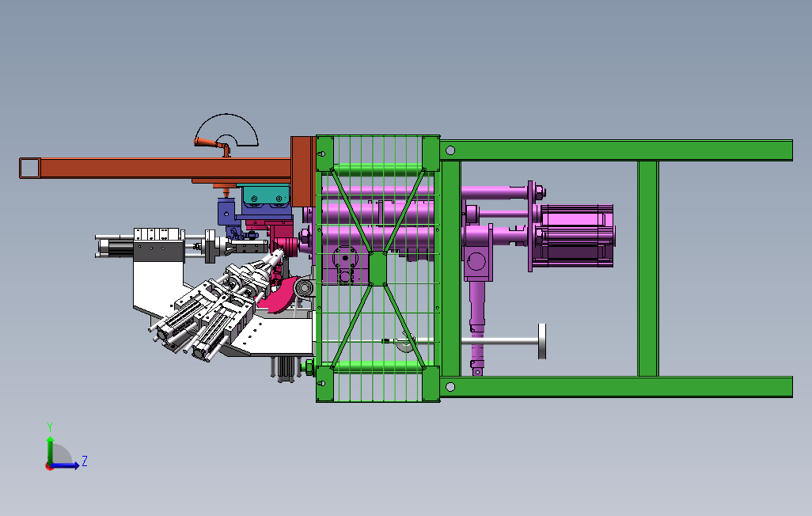The image size is (812, 516).
Task: Select the green vertical crossbar in the right frame
Action: point(648,268)
